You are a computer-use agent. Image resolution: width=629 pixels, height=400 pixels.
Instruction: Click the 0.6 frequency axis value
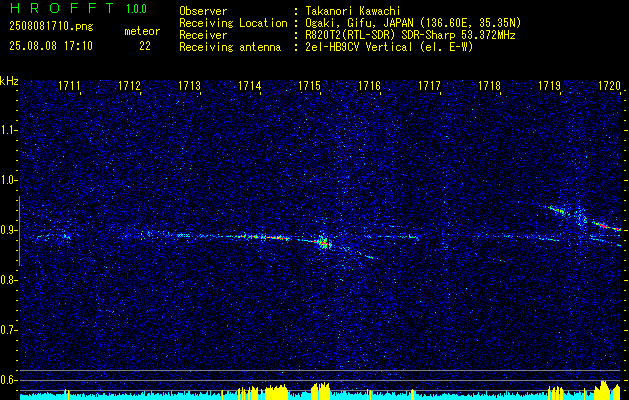pyautogui.click(x=9, y=380)
